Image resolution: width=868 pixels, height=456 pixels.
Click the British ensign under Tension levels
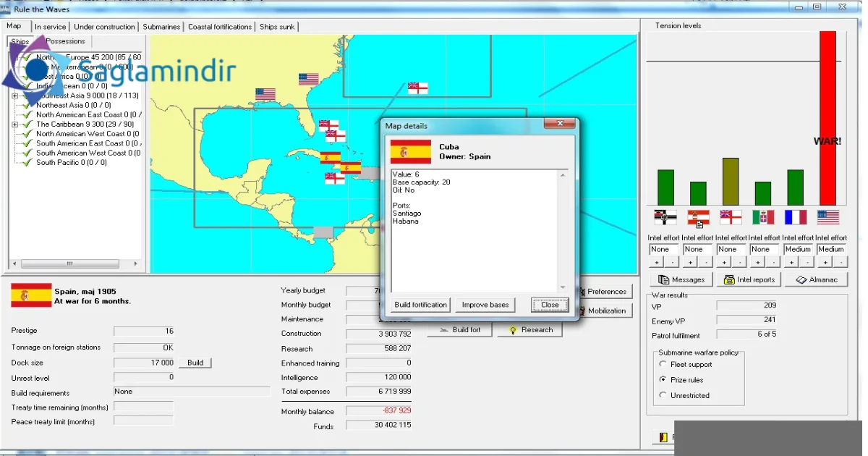[731, 217]
